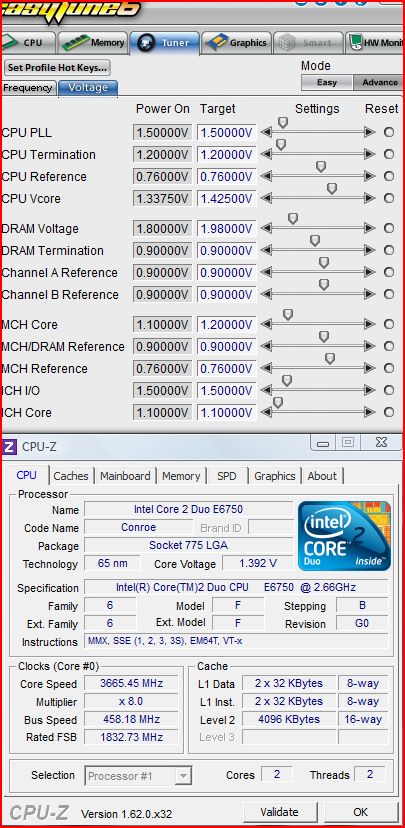
Task: Increase CPU Reference voltage right arrow
Action: [370, 176]
